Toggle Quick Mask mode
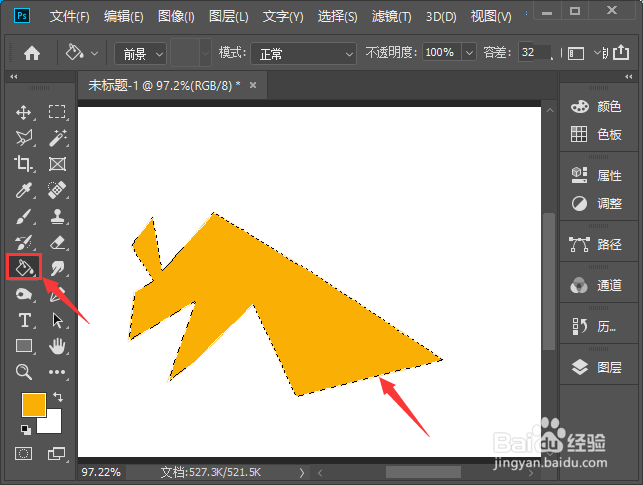The image size is (643, 485). (x=23, y=453)
